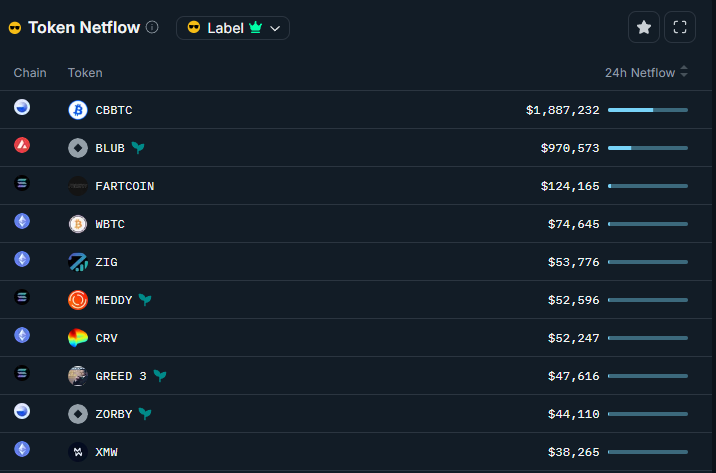716x473 pixels.
Task: Click the sprout icon next to MEDDY
Action: click(x=145, y=300)
